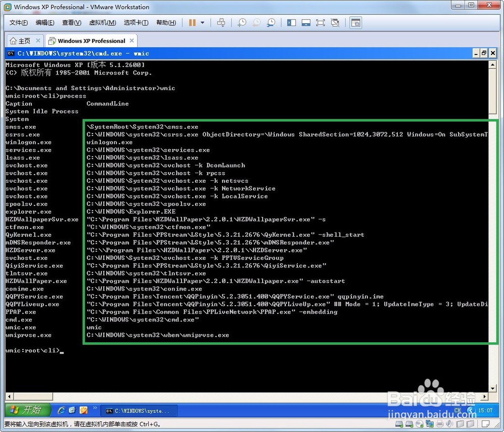The width and height of the screenshot is (504, 432).
Task: Click the CommandLine column header text
Action: click(x=107, y=103)
